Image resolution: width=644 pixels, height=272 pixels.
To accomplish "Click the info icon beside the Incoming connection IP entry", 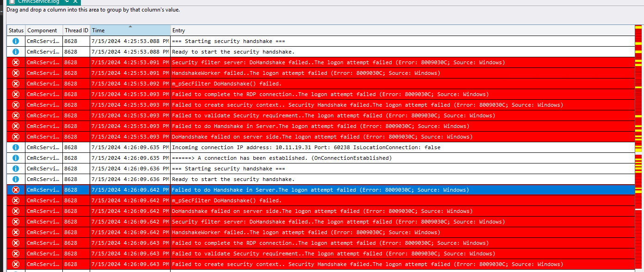I will [x=16, y=147].
